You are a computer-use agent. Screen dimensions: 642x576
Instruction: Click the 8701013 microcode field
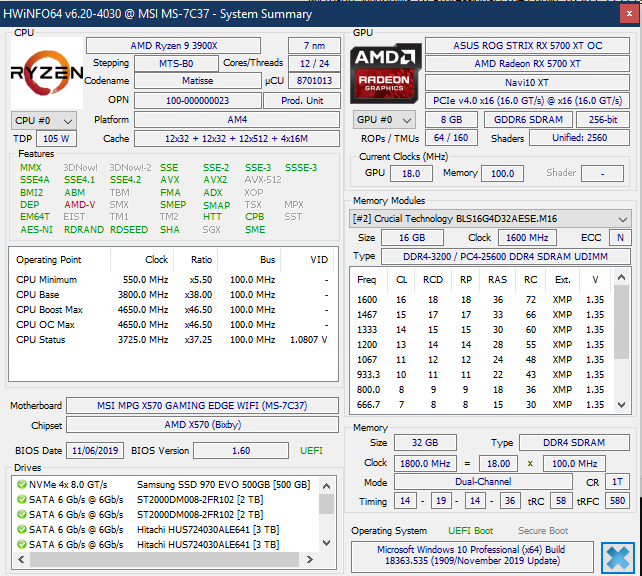(x=314, y=81)
